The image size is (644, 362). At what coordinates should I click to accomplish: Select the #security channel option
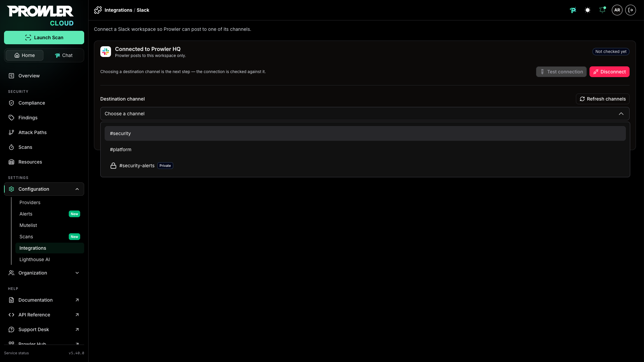[x=365, y=133]
